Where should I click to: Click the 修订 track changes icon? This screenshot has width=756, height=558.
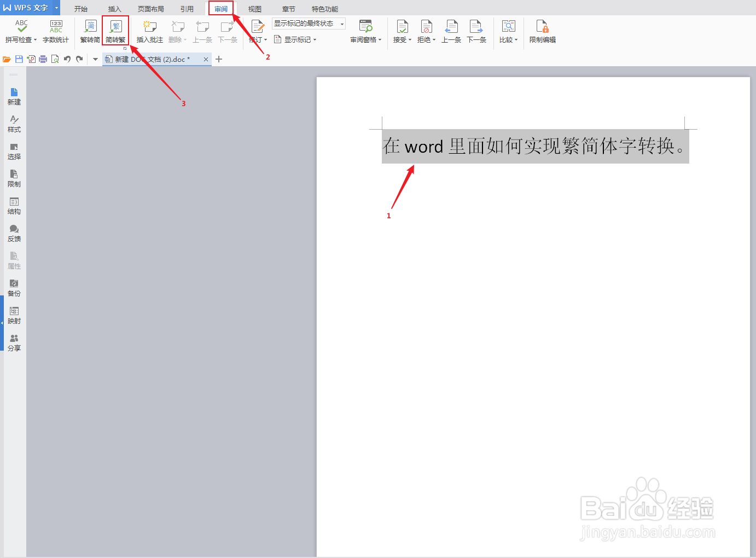click(257, 26)
